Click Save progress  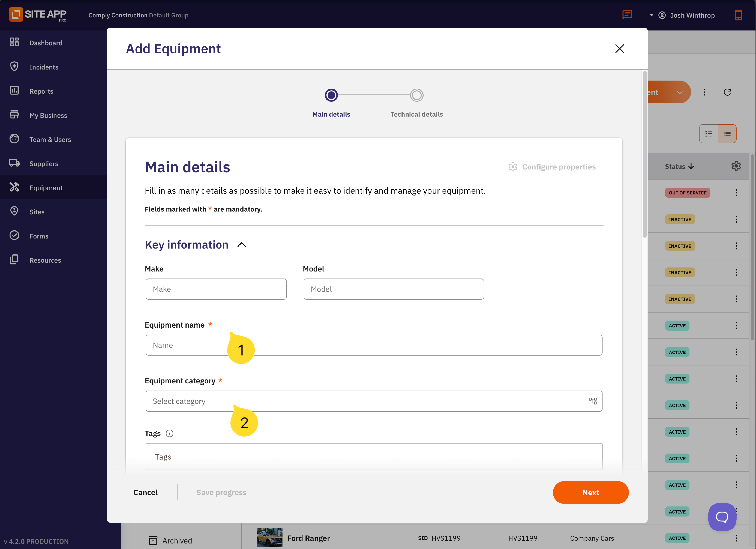(221, 492)
